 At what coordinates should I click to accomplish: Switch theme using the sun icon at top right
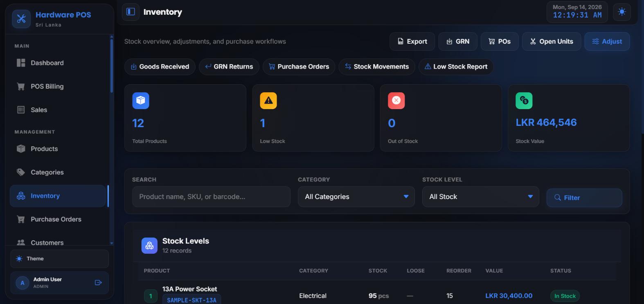tap(622, 12)
